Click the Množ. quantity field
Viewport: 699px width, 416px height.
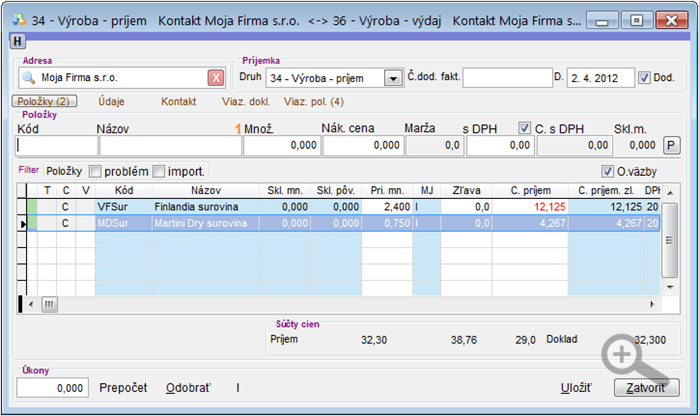pyautogui.click(x=282, y=146)
